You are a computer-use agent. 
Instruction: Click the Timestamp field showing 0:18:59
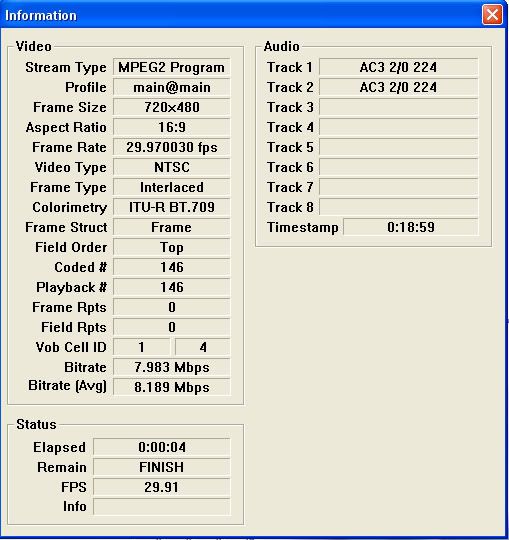coord(411,227)
